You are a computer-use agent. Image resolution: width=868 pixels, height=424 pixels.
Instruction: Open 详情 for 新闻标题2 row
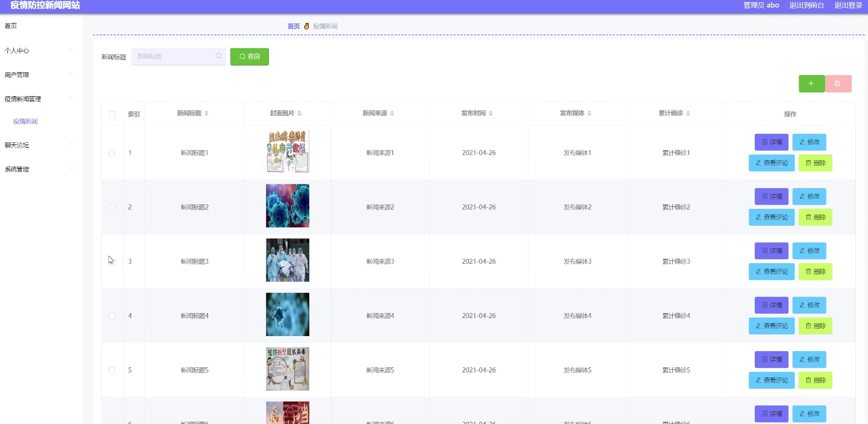772,197
